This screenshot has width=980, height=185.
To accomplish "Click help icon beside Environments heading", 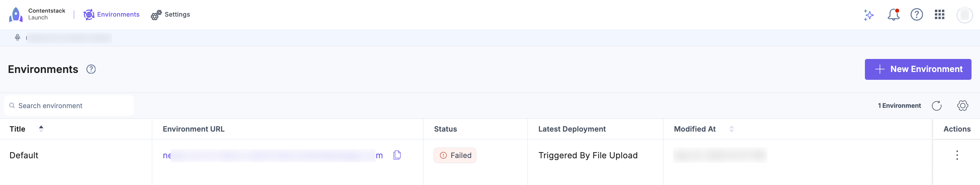I will click(91, 69).
